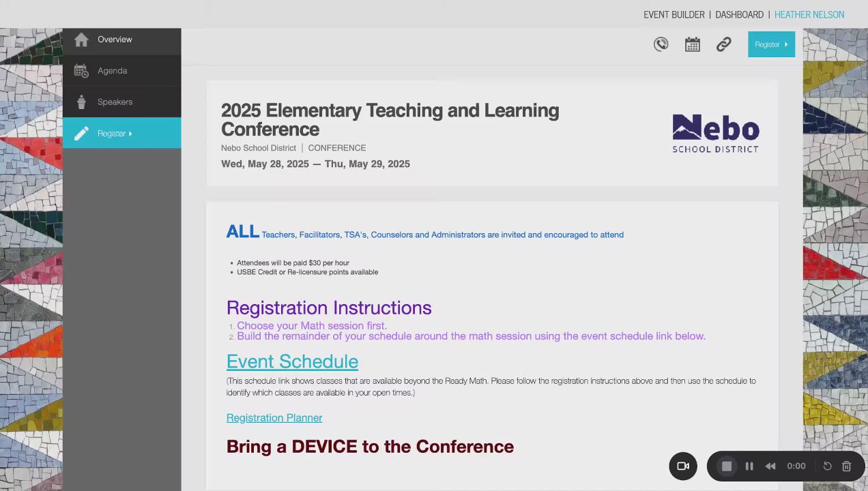Click the speaker podium icon
The image size is (868, 491).
(81, 102)
